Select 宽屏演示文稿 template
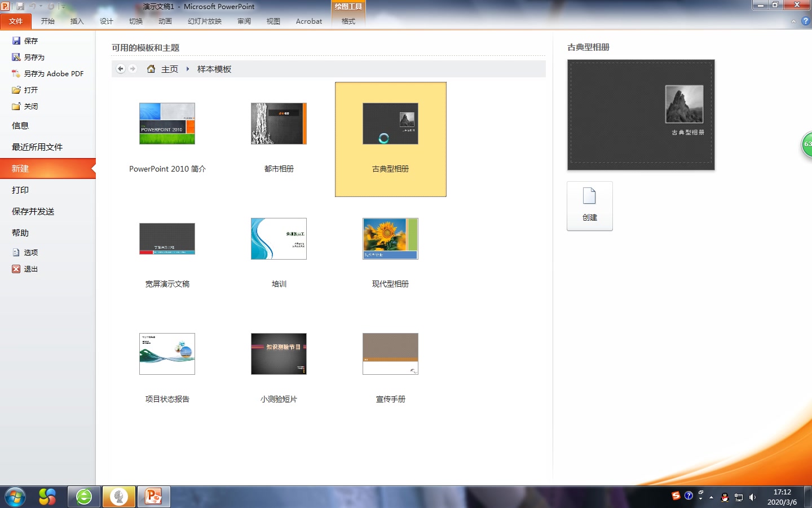The image size is (812, 508). tap(167, 254)
